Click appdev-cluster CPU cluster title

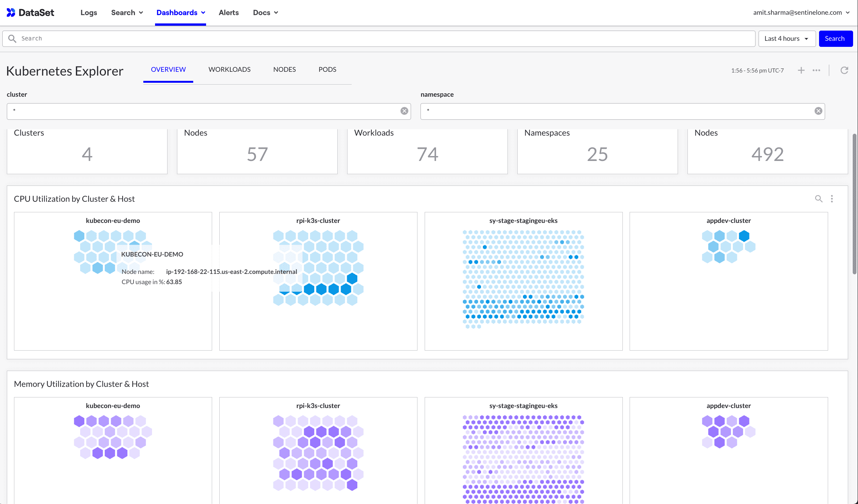click(x=729, y=221)
